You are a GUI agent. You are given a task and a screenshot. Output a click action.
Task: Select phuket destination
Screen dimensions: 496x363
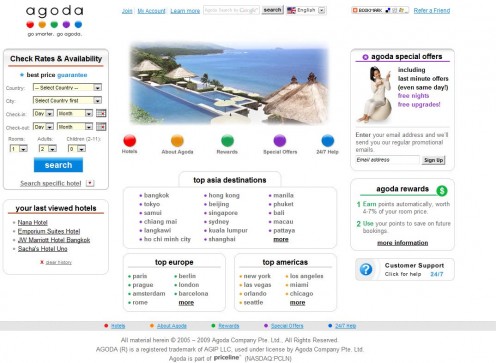point(283,204)
